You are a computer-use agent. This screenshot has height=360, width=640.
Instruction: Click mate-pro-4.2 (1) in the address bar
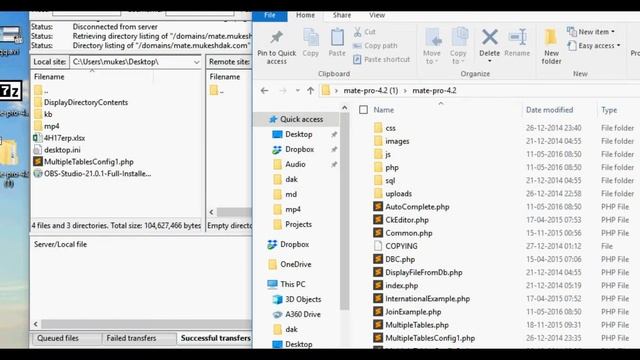point(371,91)
